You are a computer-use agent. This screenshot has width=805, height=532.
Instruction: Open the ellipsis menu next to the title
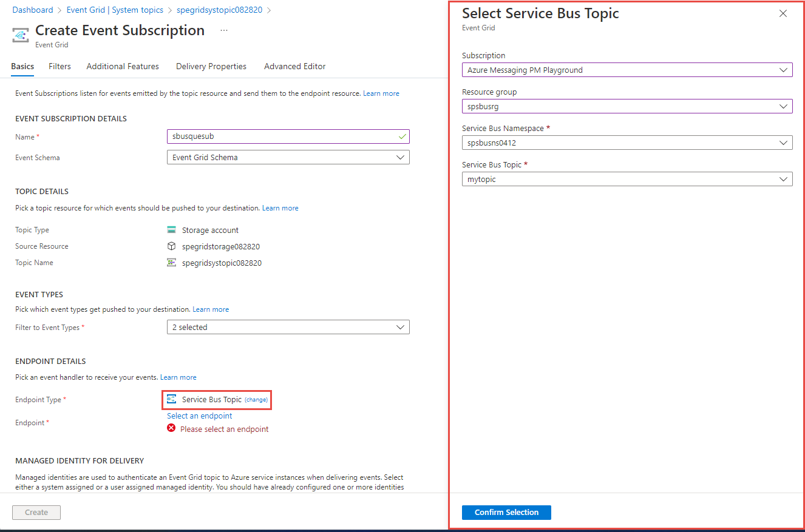224,30
